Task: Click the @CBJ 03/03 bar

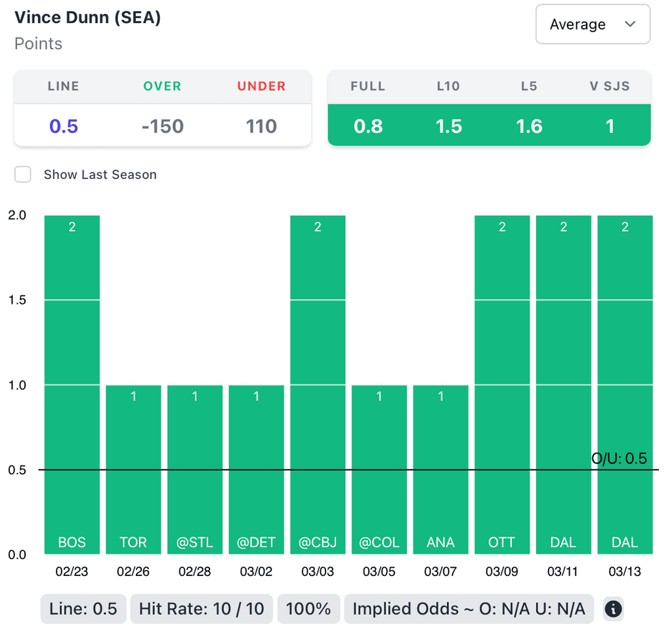Action: click(318, 384)
